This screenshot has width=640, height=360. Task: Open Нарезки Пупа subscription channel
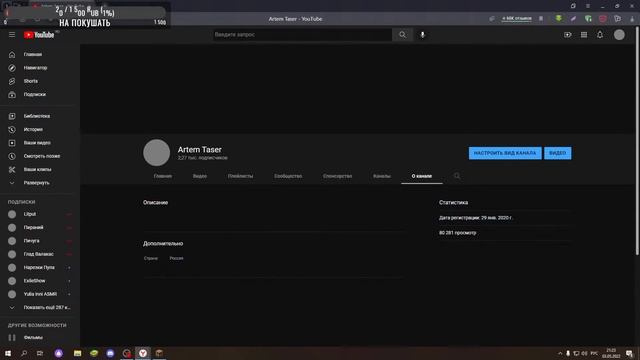point(40,267)
